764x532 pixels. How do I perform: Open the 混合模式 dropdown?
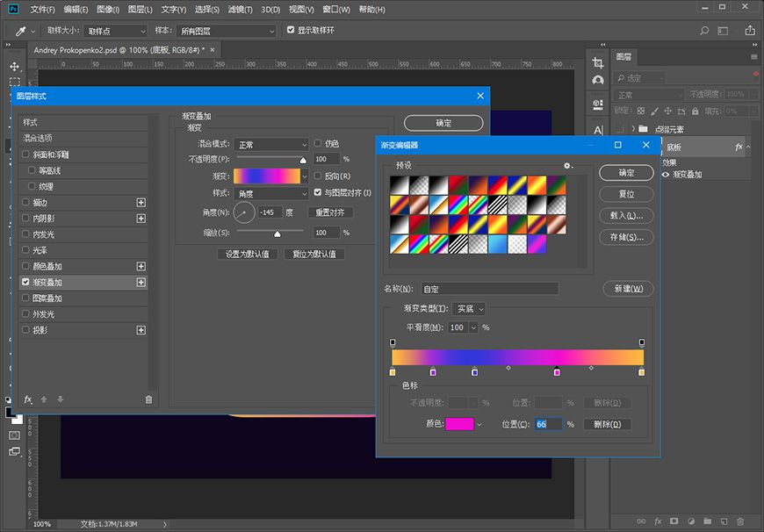coord(270,145)
